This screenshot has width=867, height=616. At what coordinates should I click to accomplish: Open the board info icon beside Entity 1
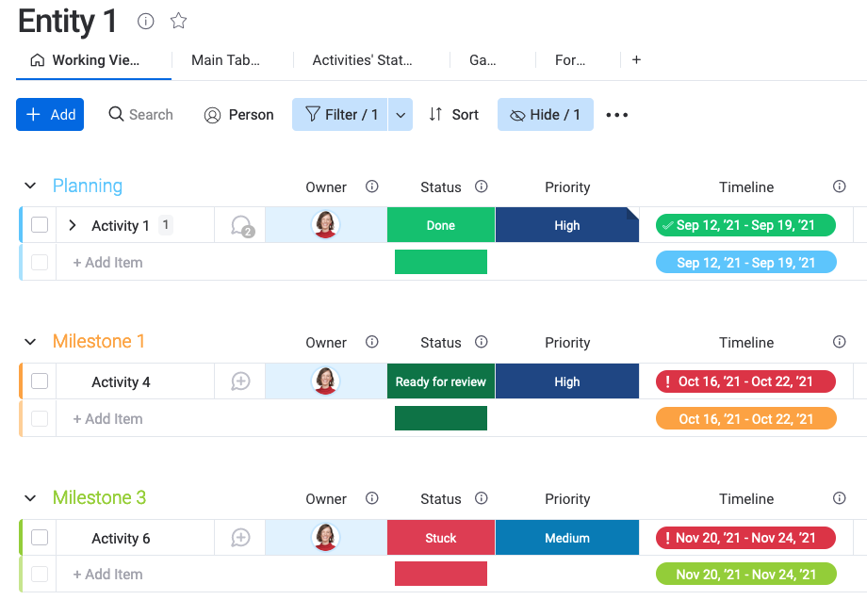point(145,21)
